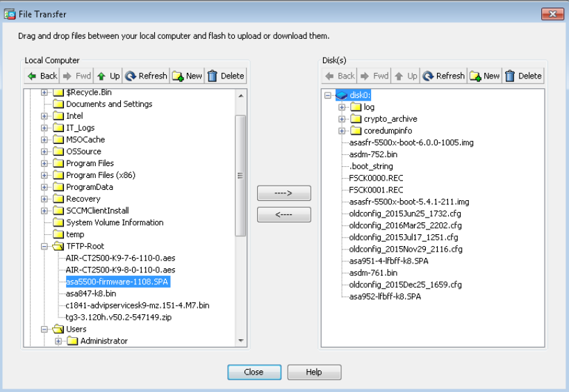Delete the selected item on Disk(s)

click(523, 76)
